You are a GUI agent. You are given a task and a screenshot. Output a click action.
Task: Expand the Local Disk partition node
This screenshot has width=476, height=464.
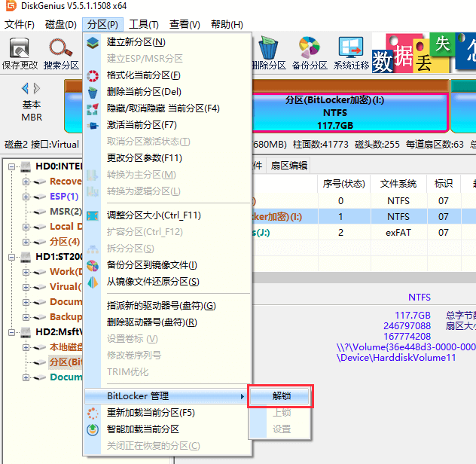pyautogui.click(x=26, y=227)
